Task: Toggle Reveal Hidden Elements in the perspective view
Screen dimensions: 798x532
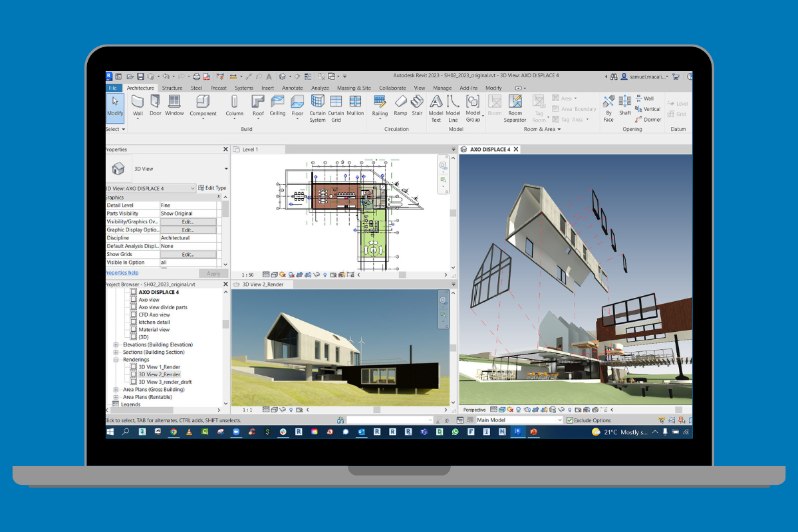Action: click(x=570, y=410)
